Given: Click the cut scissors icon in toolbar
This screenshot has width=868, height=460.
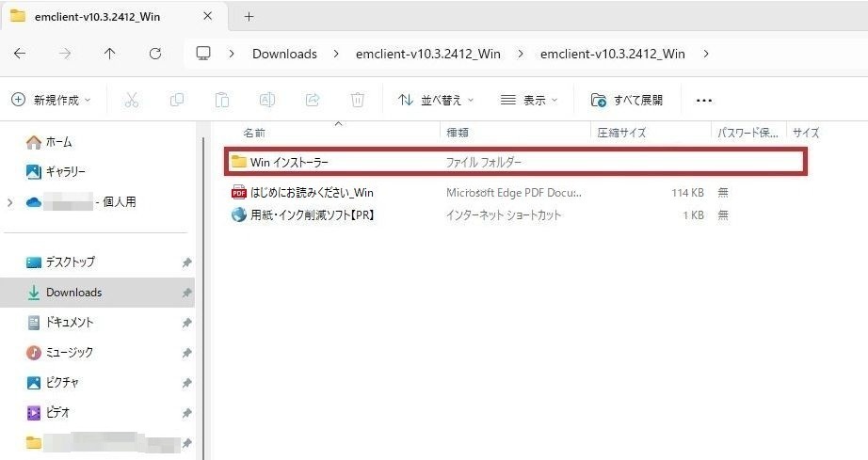Looking at the screenshot, I should (132, 100).
